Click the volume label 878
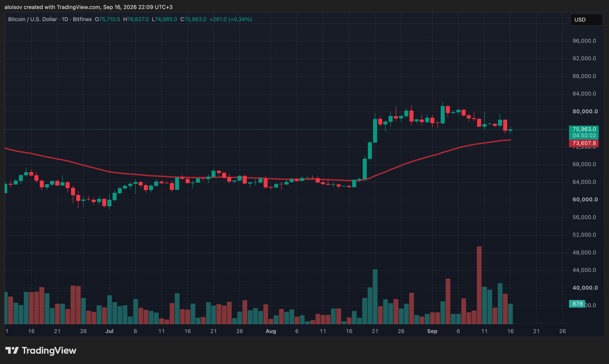Screen dimensions: 609x364 577,304
